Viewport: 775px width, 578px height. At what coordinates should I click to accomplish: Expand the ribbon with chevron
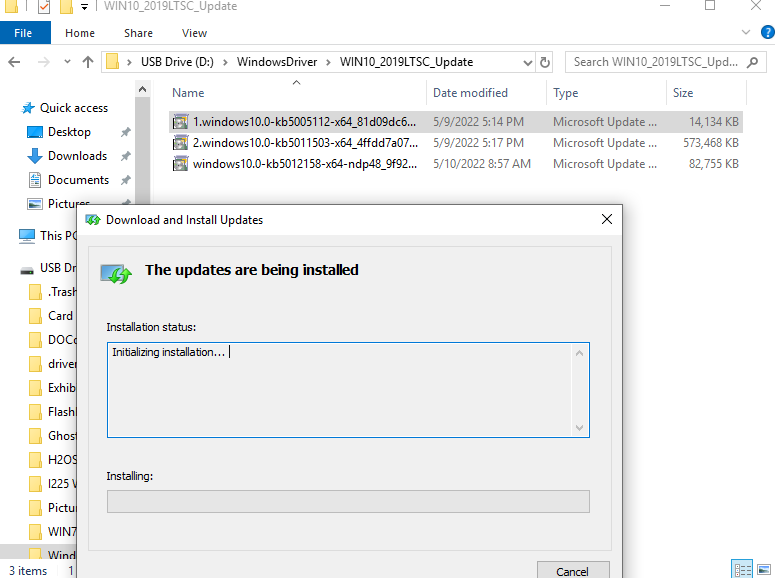point(746,33)
